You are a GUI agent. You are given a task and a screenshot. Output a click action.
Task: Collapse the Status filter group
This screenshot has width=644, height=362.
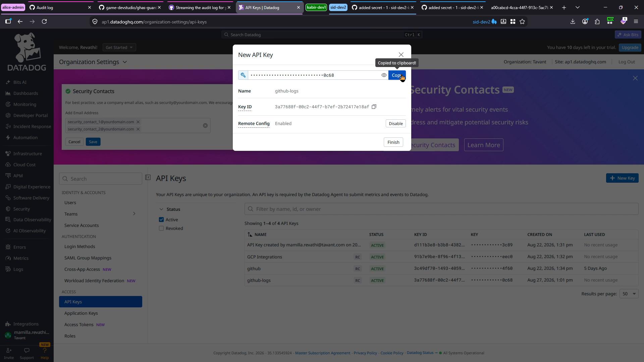(161, 209)
